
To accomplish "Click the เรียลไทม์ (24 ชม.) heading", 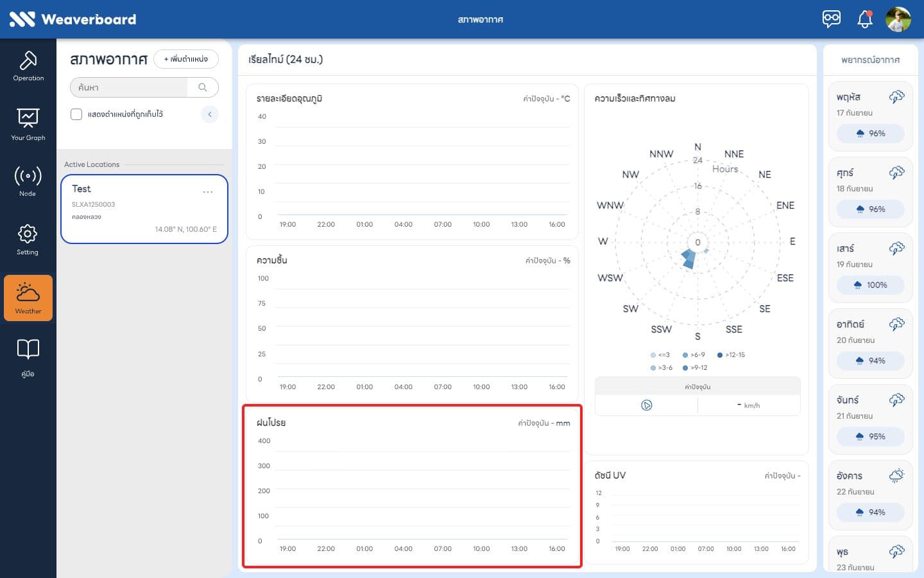I will [x=286, y=59].
